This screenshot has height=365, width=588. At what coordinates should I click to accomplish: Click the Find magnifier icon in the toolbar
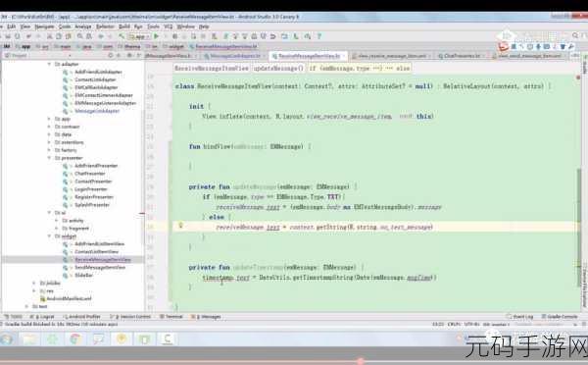(x=80, y=36)
